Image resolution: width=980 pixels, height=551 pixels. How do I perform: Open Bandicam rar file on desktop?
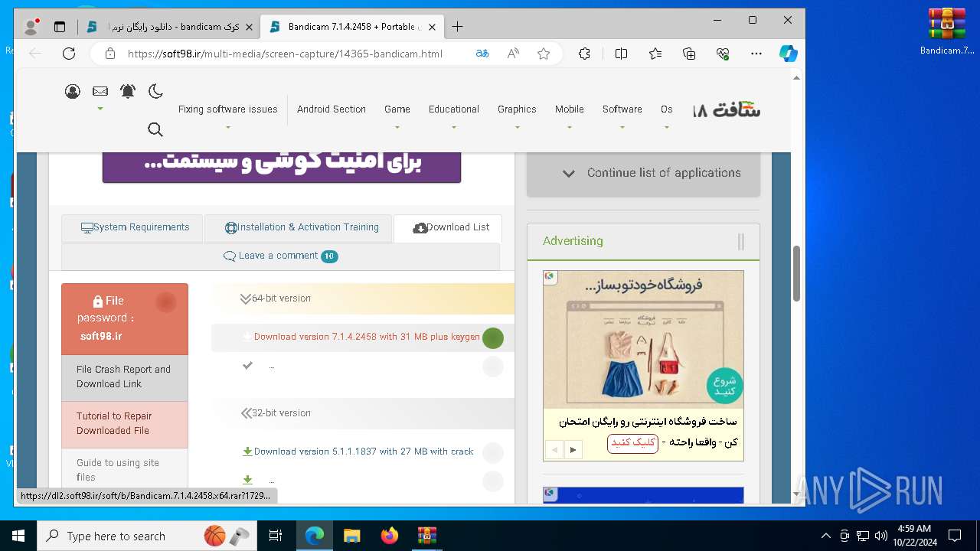pos(947,31)
